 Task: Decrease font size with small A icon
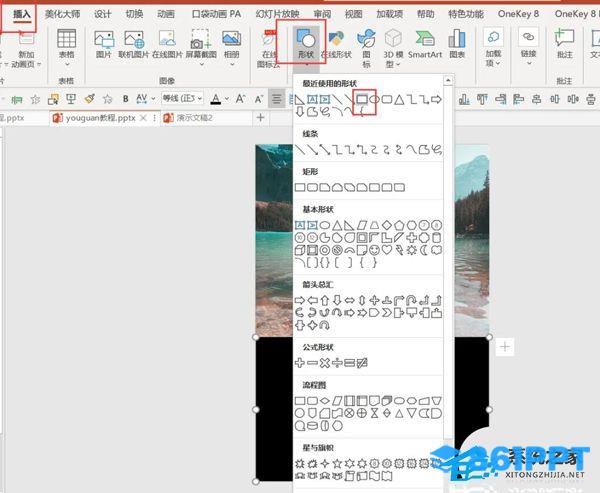tap(258, 99)
